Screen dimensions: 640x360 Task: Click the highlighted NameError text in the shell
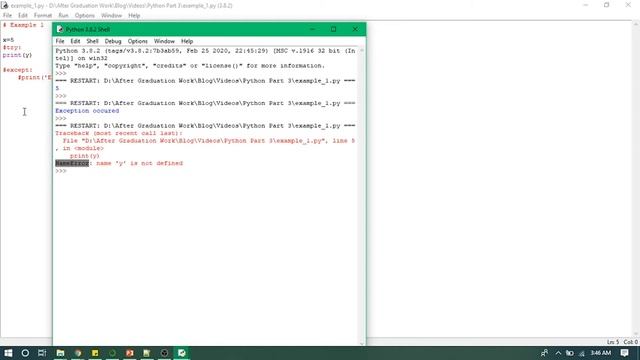72,163
